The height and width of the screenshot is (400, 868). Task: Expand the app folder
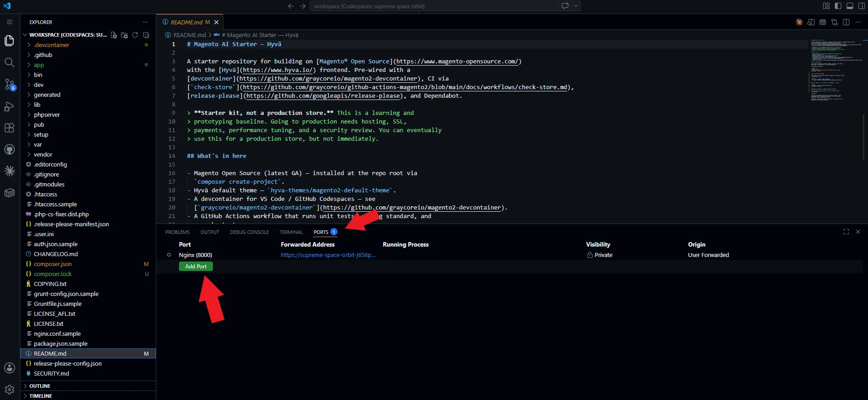(88, 65)
